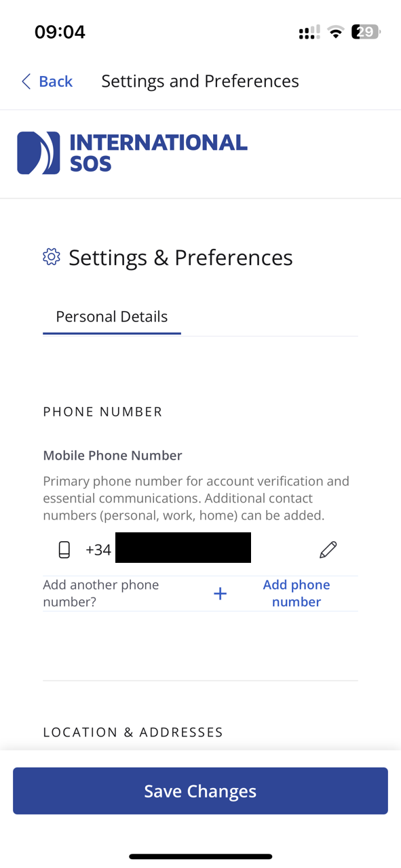Tap the home indicator bar at bottom
401x868 pixels.
tap(200, 856)
